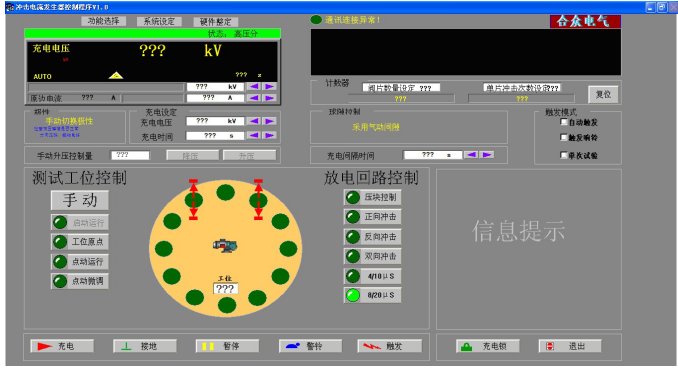Increase 充电间隔时间 with right arrow
Screen dimensions: 678x368
pos(487,154)
